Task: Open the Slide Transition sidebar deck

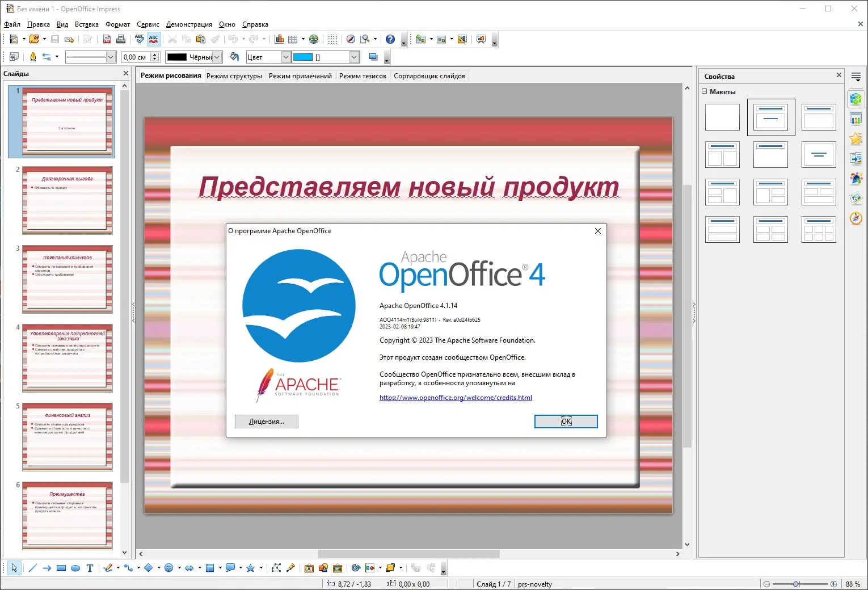Action: (x=856, y=158)
